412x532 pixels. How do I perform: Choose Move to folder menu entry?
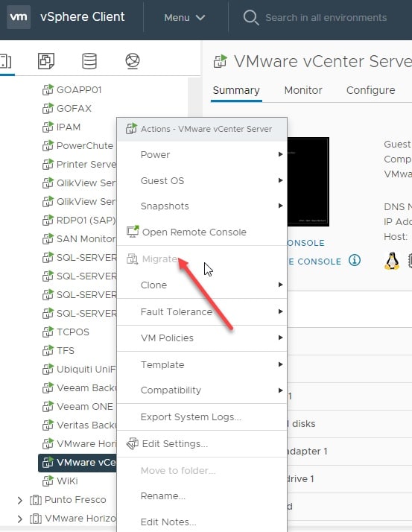click(x=202, y=471)
